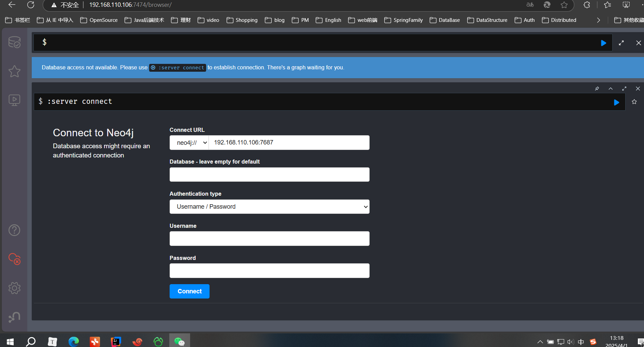Open the browser Favorites list icon
Screen dimensions: 644x347
607,5
